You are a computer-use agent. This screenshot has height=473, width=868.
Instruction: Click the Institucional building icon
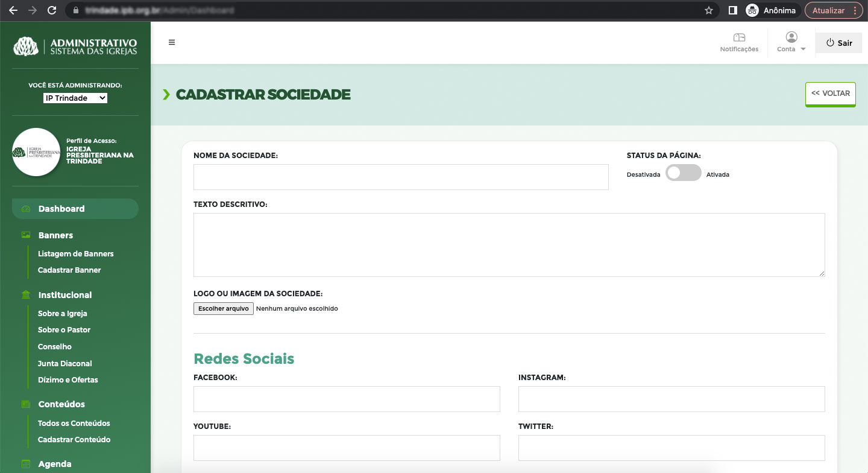pos(26,295)
